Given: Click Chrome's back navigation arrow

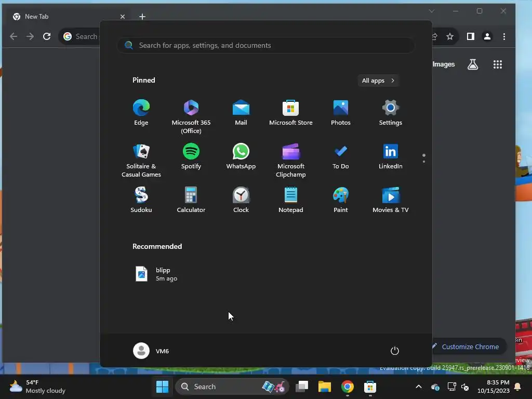Looking at the screenshot, I should click(x=13, y=36).
